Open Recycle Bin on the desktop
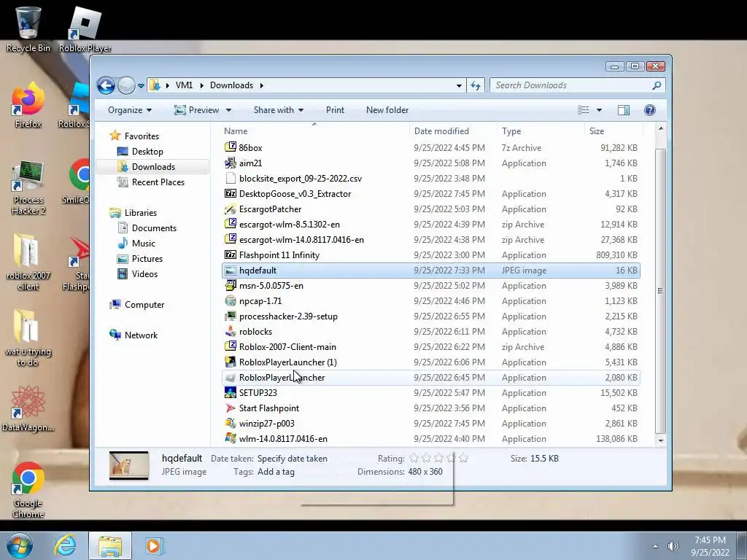Screen dimensions: 747x560 tap(28, 28)
